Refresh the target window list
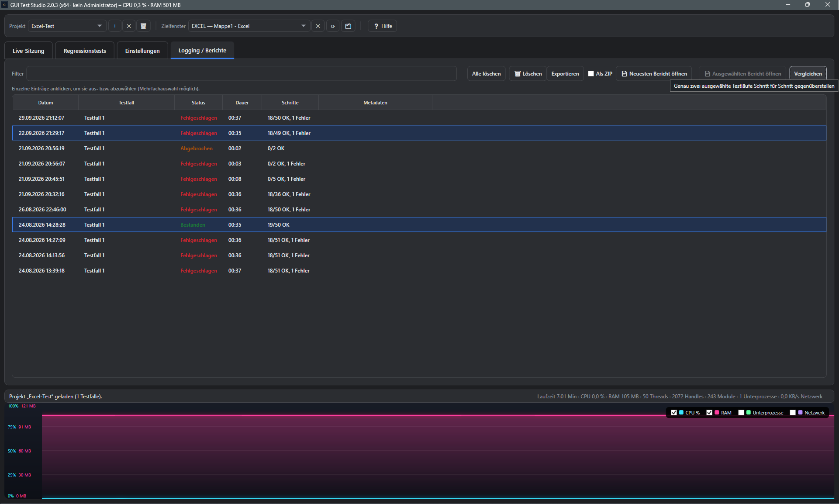Image resolution: width=839 pixels, height=504 pixels. 333,26
